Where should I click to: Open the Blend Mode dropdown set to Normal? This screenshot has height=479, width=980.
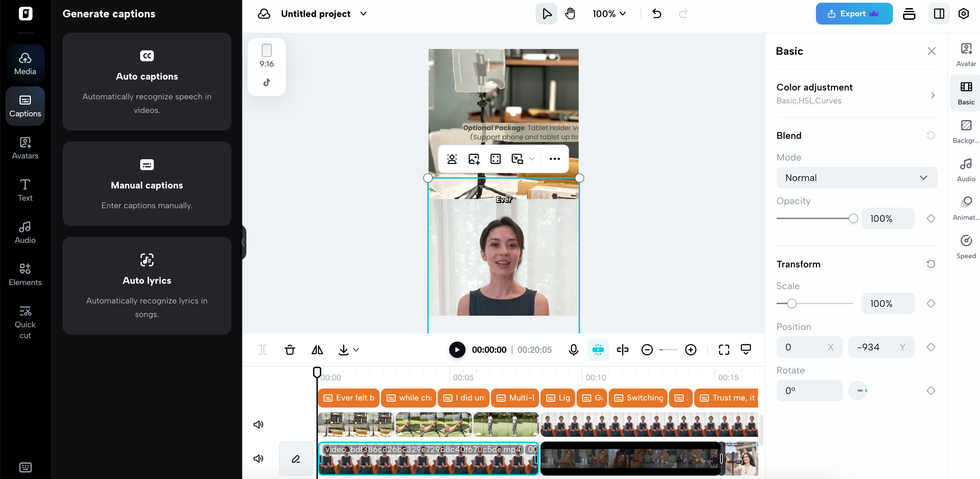pyautogui.click(x=856, y=177)
